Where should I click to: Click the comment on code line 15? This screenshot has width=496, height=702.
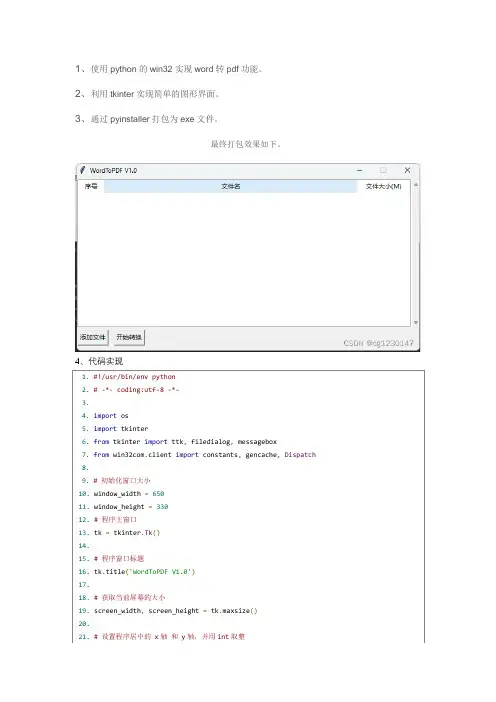[x=119, y=559]
